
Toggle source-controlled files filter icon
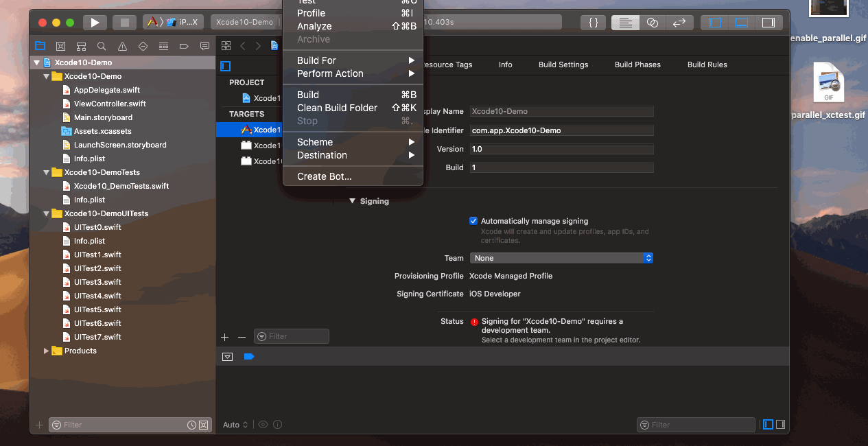pos(203,425)
